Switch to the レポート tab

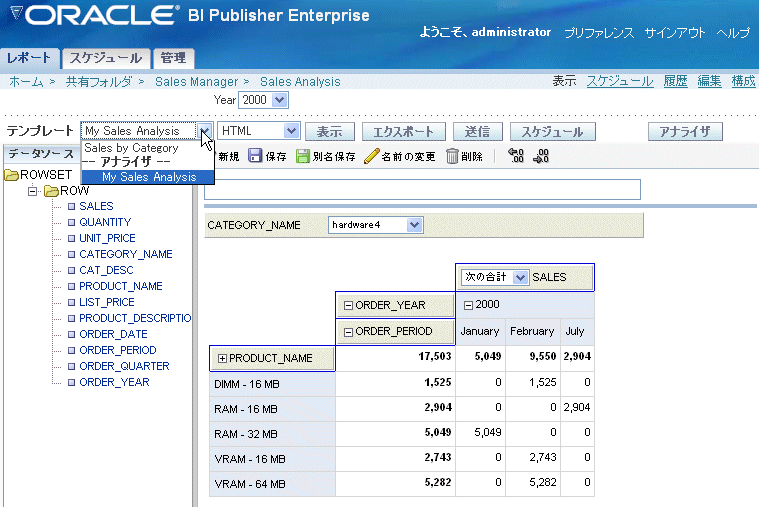30,58
